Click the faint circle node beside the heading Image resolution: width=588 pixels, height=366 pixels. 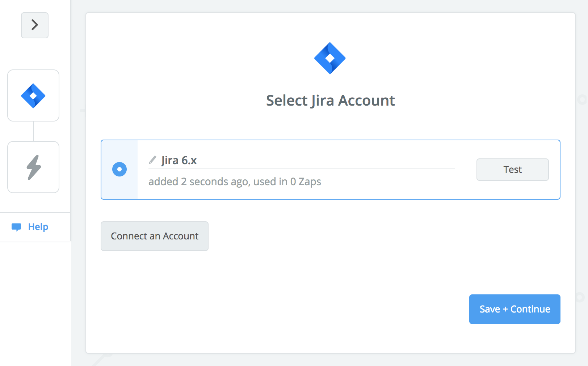click(x=581, y=99)
